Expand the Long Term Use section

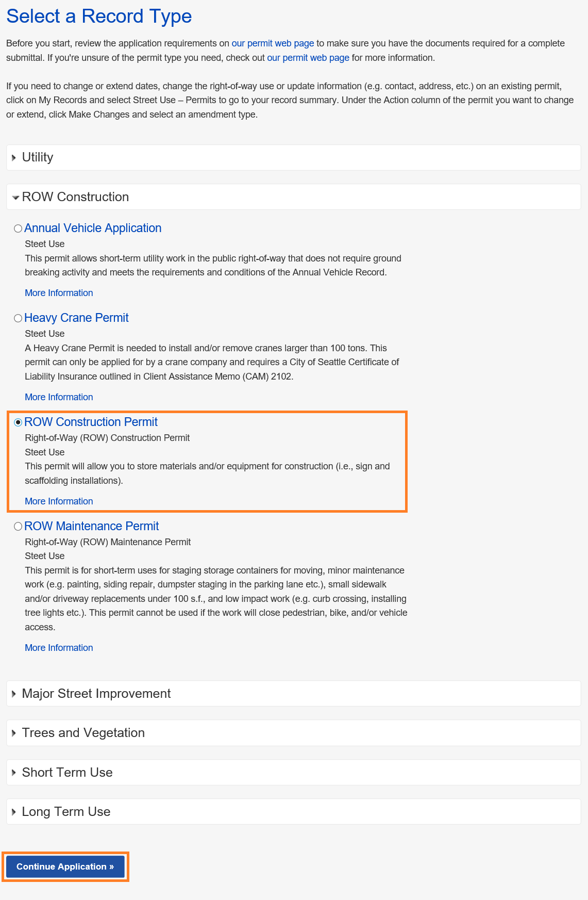point(14,812)
